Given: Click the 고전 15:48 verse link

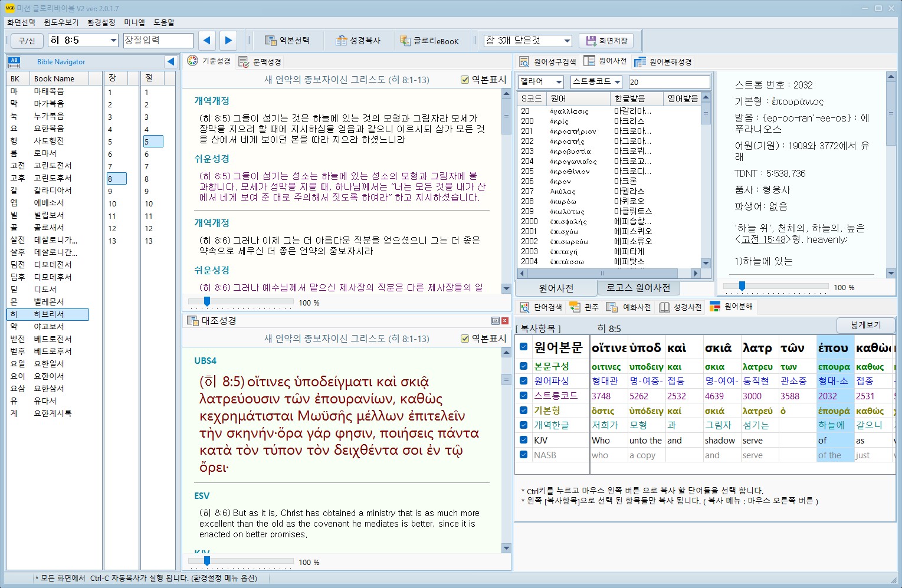Looking at the screenshot, I should pos(763,239).
